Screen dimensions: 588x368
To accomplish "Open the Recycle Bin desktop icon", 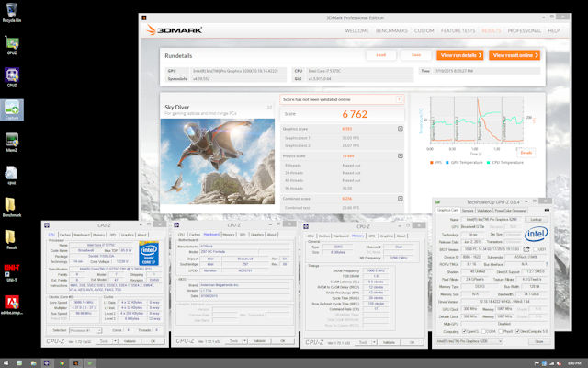I will coord(12,13).
